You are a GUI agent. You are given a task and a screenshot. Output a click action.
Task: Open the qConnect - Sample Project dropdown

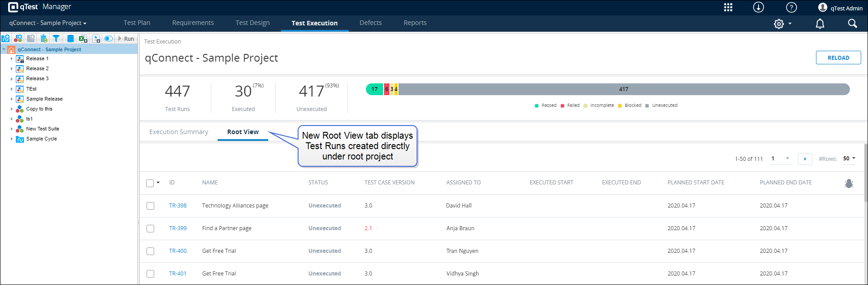pyautogui.click(x=47, y=23)
